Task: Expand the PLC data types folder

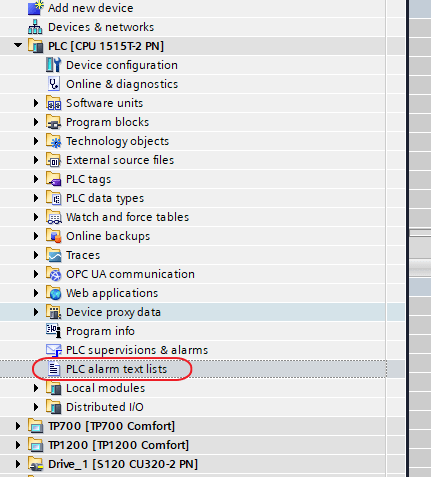Action: [36, 198]
